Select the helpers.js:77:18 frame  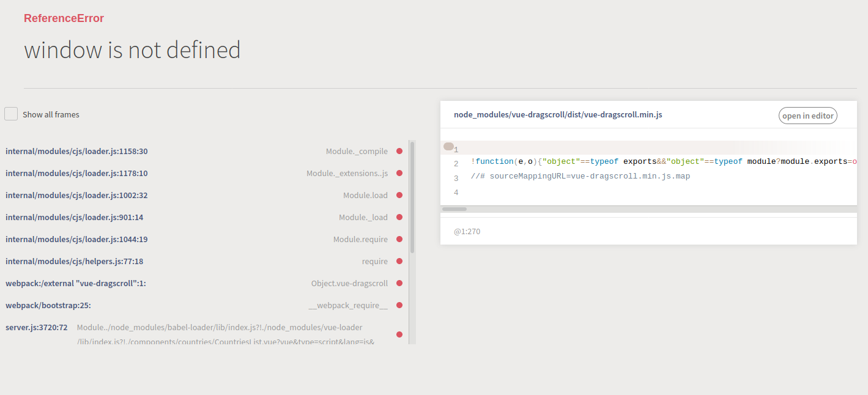74,261
